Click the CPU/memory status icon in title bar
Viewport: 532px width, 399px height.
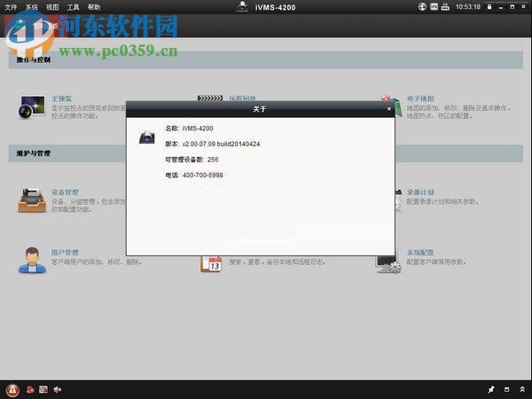tap(434, 7)
